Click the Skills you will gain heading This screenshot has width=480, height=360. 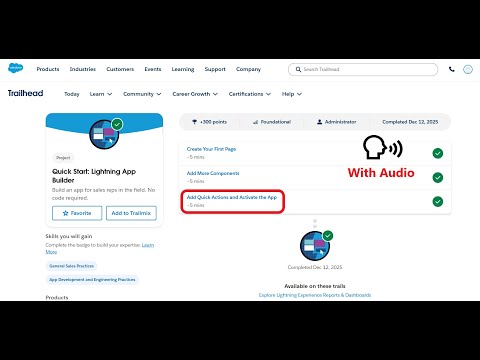(x=69, y=236)
